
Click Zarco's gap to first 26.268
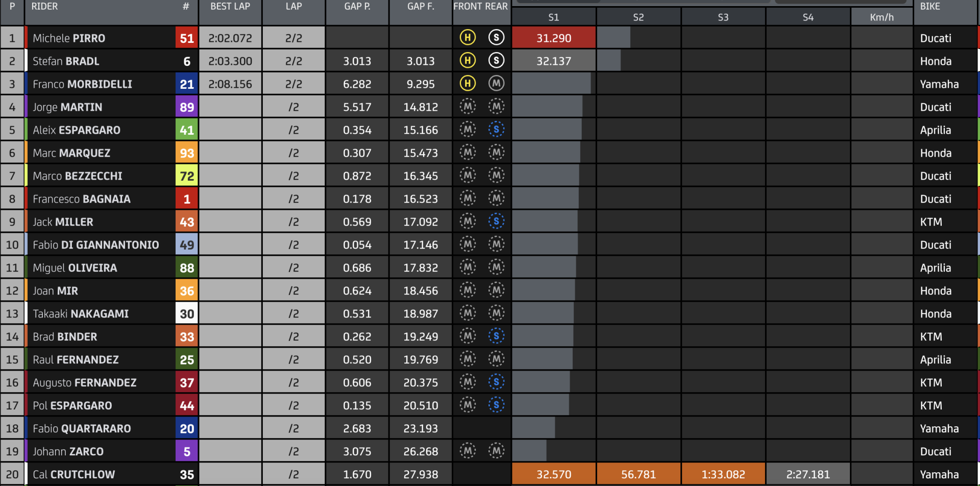tap(421, 452)
